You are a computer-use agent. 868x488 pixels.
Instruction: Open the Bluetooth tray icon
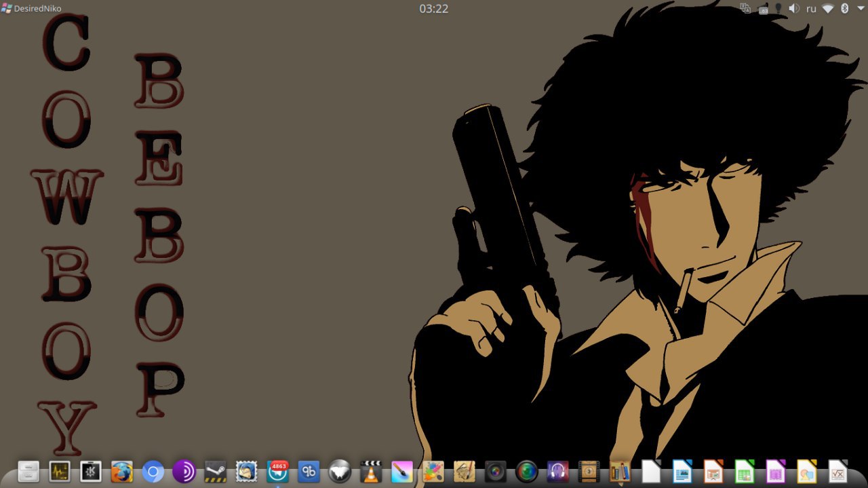click(x=845, y=9)
